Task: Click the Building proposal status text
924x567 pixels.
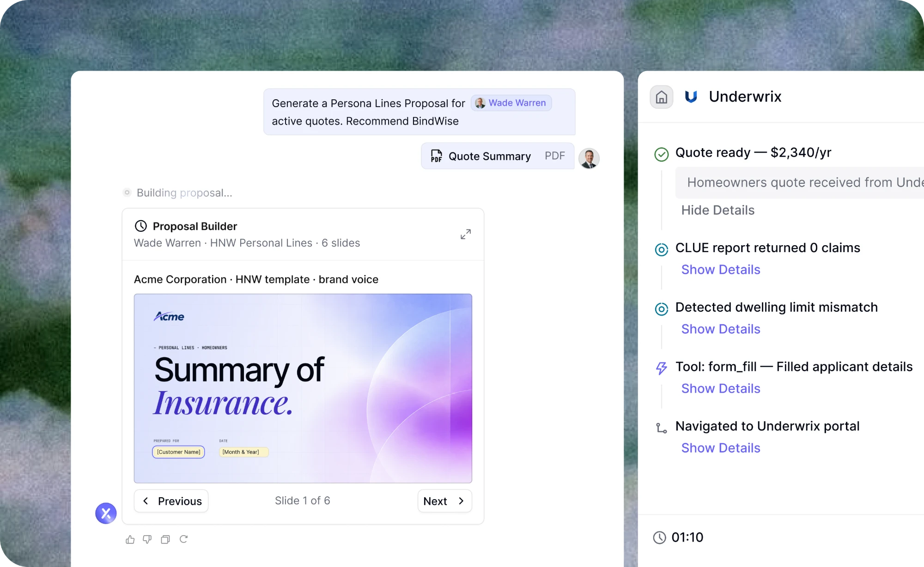Action: 184,193
